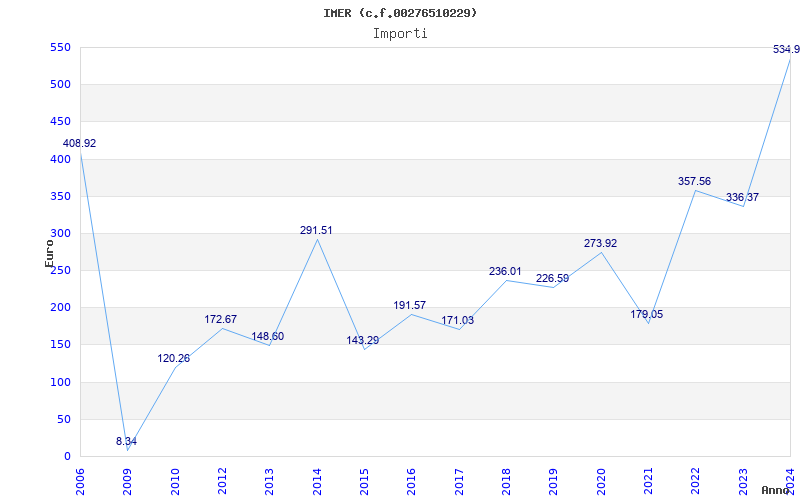This screenshot has width=800, height=500.
Task: Click the Anno x-axis title
Action: pos(776,490)
